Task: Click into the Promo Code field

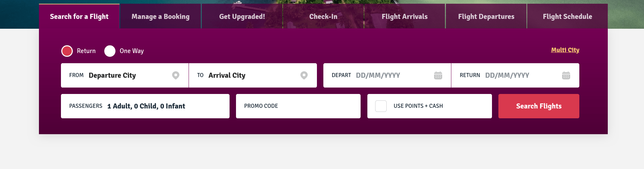Action: click(x=298, y=106)
